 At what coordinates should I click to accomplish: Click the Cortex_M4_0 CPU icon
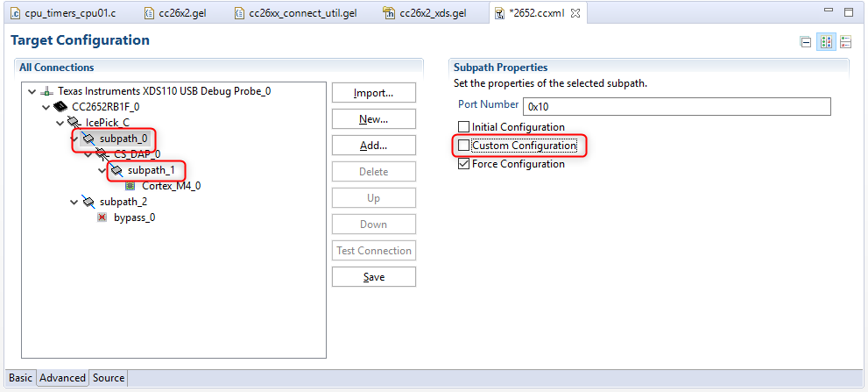131,186
